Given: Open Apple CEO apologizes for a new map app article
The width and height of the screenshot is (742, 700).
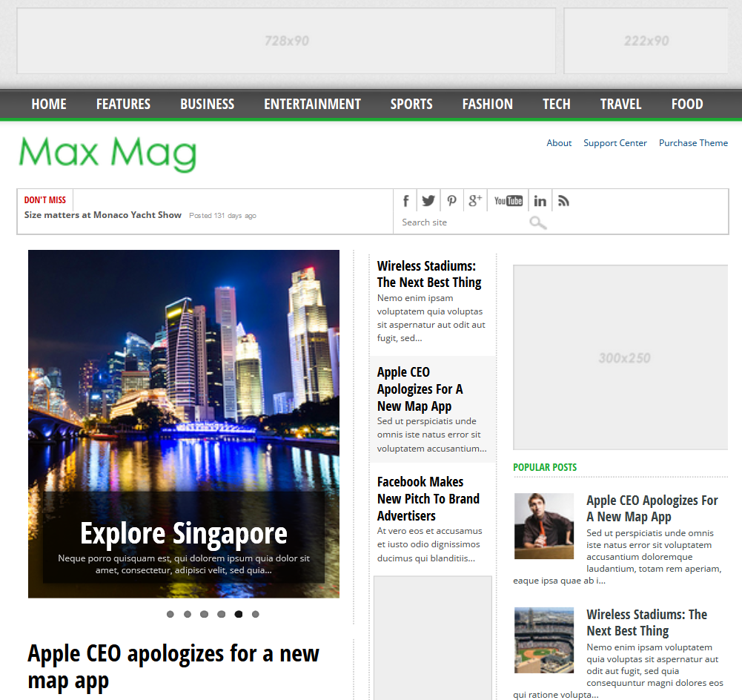Looking at the screenshot, I should 173,667.
